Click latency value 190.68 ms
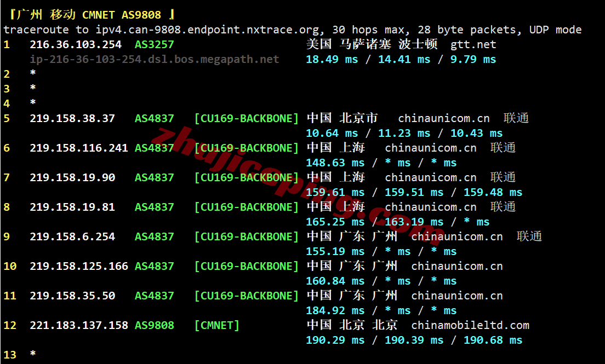Screen dimensions: 605x364 493,340
